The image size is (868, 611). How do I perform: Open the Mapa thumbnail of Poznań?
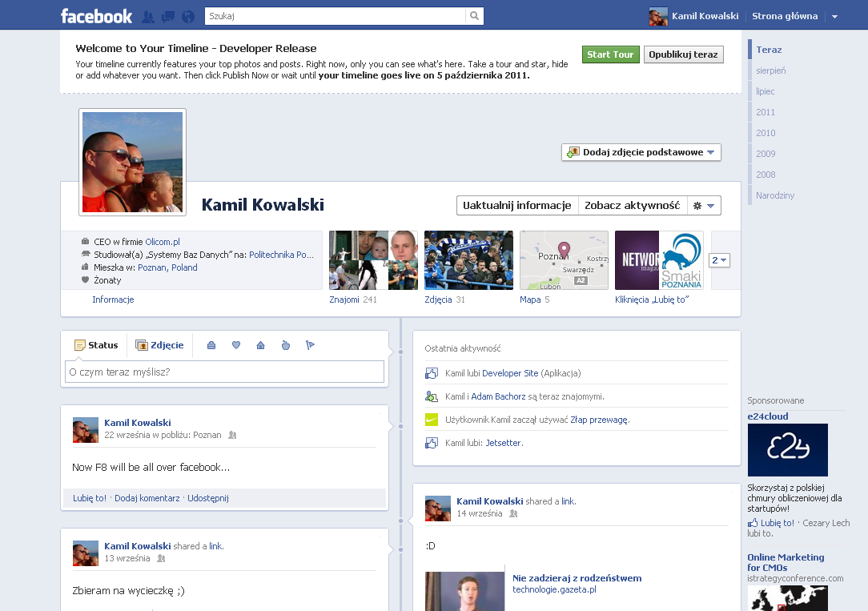(x=564, y=260)
